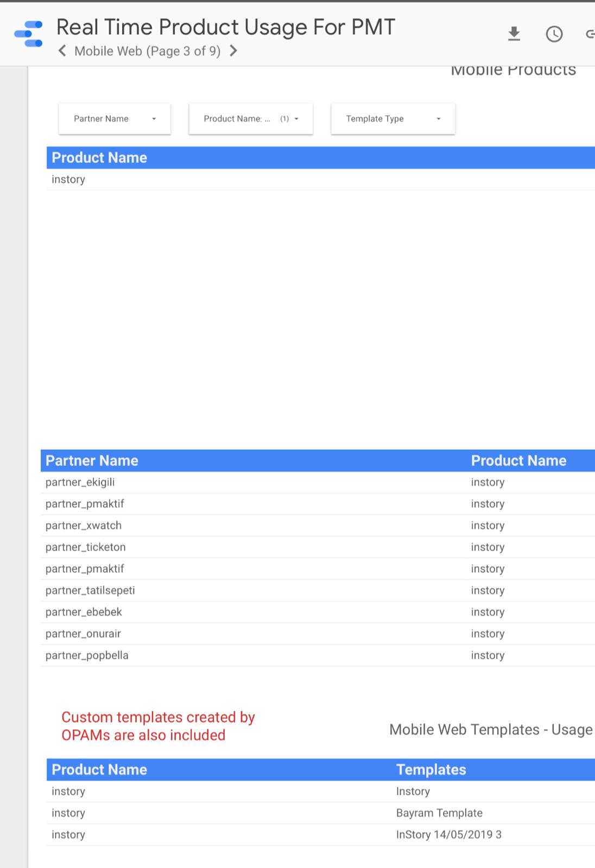Click Product Name header beside Templates column
595x868 pixels.
click(99, 770)
